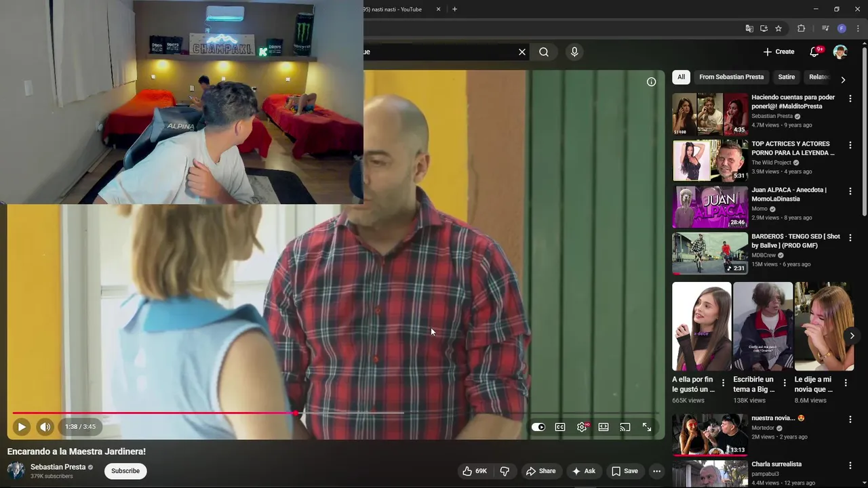868x488 pixels.
Task: Open options for A ella por fin Short
Action: pyautogui.click(x=723, y=383)
